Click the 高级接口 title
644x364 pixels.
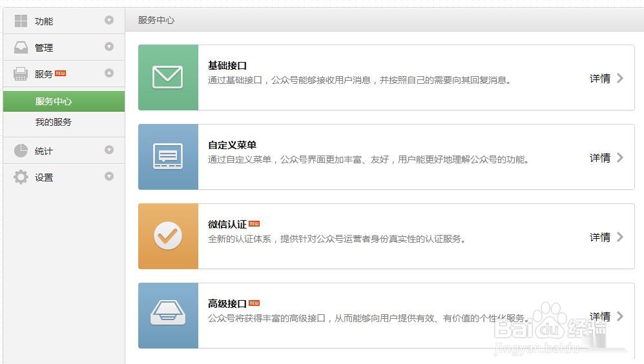click(x=227, y=304)
